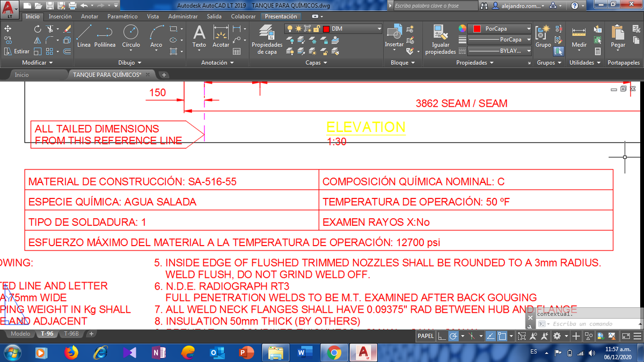644x362 pixels.
Task: Select the Línea drawing tool
Action: (84, 36)
